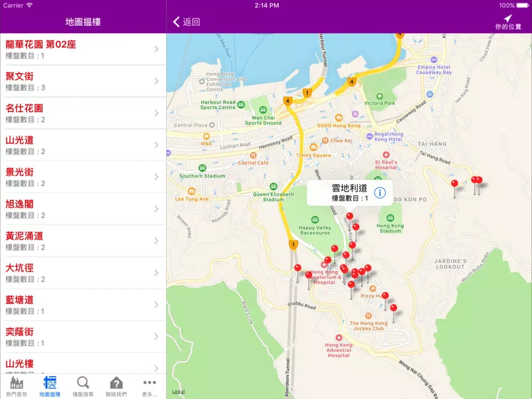Tap the 返回 back button
The width and height of the screenshot is (532, 399).
[x=186, y=22]
